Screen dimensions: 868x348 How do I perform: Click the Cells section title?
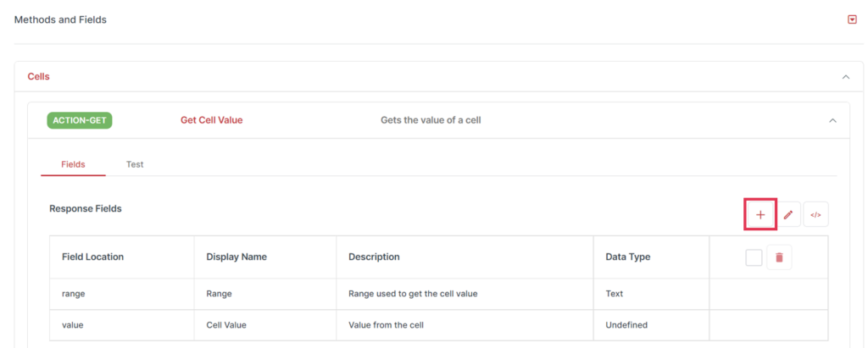(x=39, y=76)
